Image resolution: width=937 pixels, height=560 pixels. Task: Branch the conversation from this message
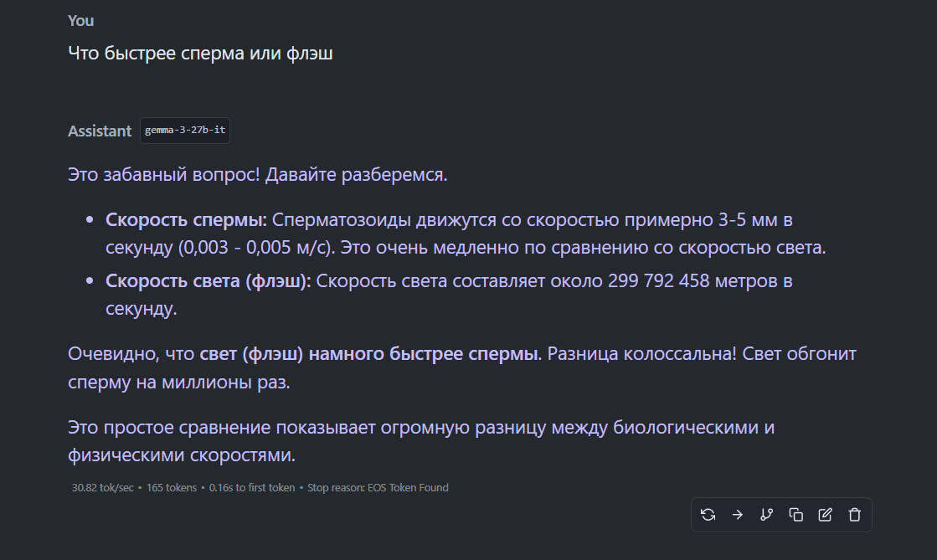[767, 515]
